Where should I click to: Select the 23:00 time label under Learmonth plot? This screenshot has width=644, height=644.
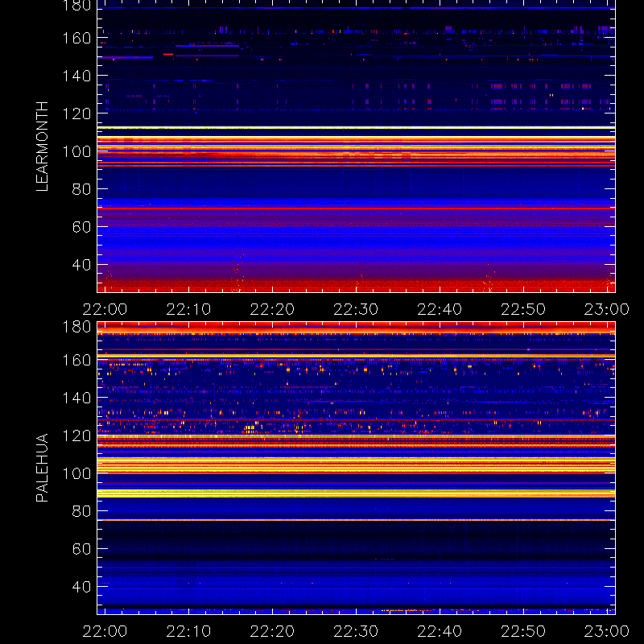pyautogui.click(x=607, y=309)
